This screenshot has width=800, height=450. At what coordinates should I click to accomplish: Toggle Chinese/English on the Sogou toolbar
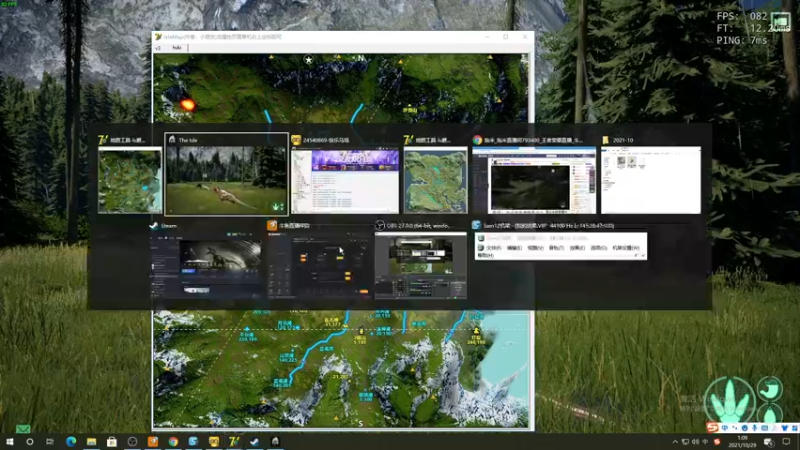pos(725,428)
